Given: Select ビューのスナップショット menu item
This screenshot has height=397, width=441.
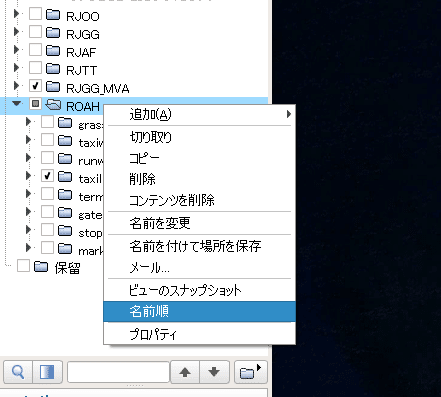Looking at the screenshot, I should (x=199, y=290).
